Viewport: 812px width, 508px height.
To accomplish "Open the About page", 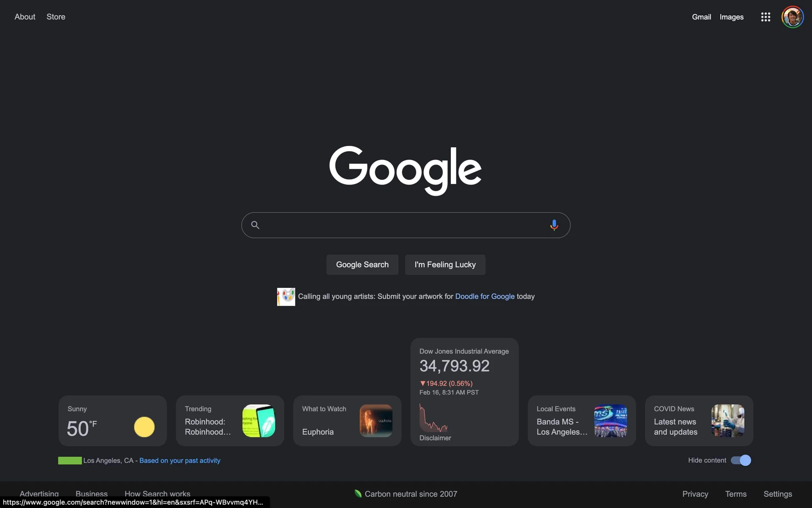I will click(x=25, y=17).
